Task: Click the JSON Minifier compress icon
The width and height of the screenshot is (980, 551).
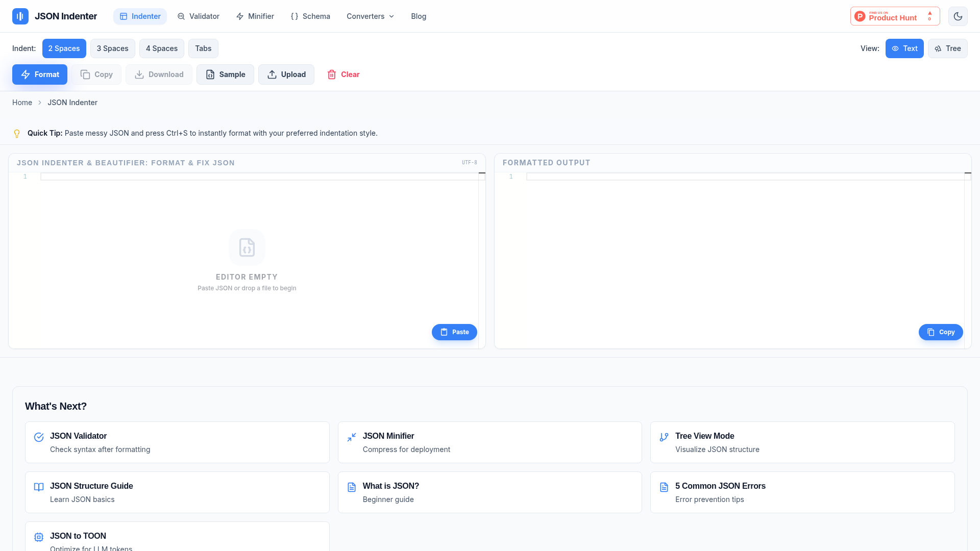Action: pyautogui.click(x=352, y=437)
